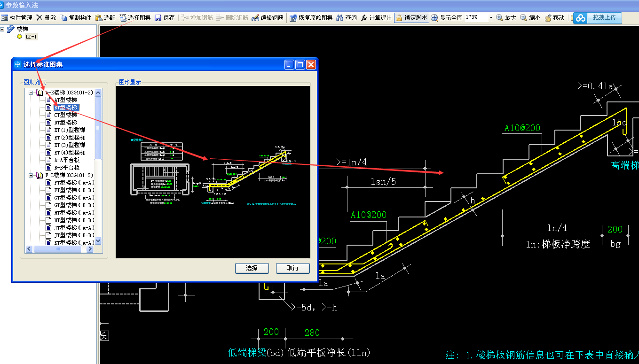Click the stair preview in 图形显示

point(213,172)
